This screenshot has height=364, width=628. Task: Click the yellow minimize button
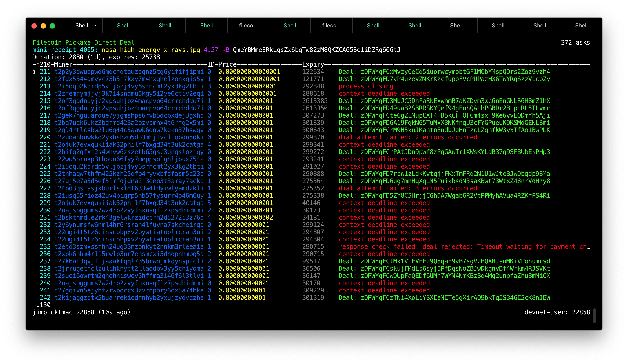(43, 26)
